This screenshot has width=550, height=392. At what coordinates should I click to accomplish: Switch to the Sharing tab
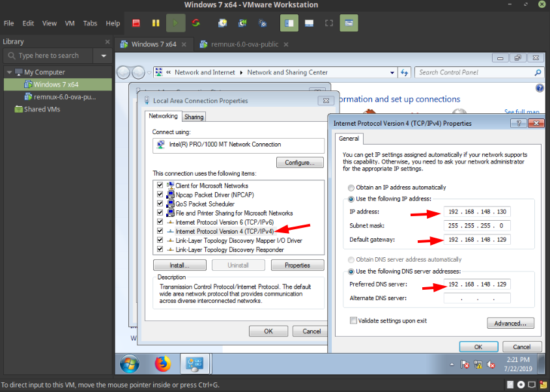(x=194, y=117)
